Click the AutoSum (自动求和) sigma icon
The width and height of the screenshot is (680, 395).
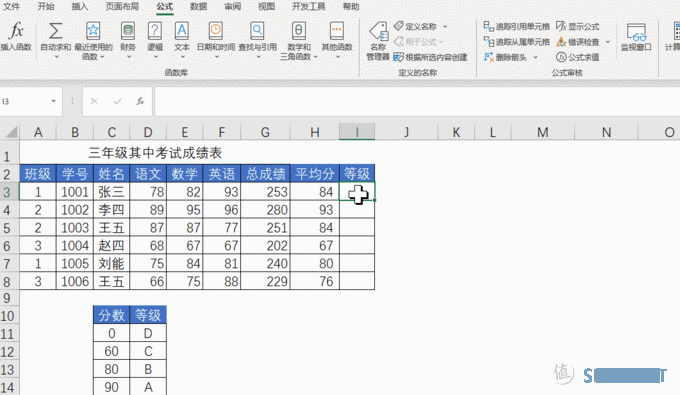pyautogui.click(x=56, y=31)
